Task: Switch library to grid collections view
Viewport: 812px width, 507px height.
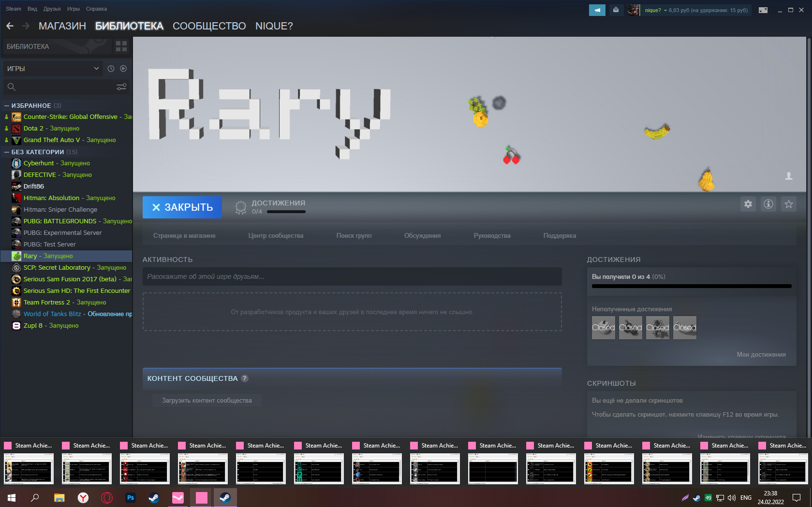Action: pos(121,46)
